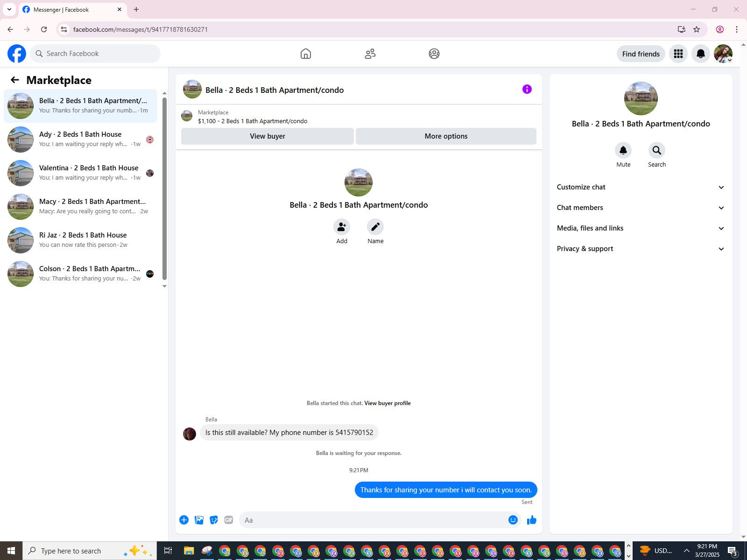Image resolution: width=747 pixels, height=560 pixels.
Task: Open the Groups icon in top navigation
Action: click(x=434, y=54)
